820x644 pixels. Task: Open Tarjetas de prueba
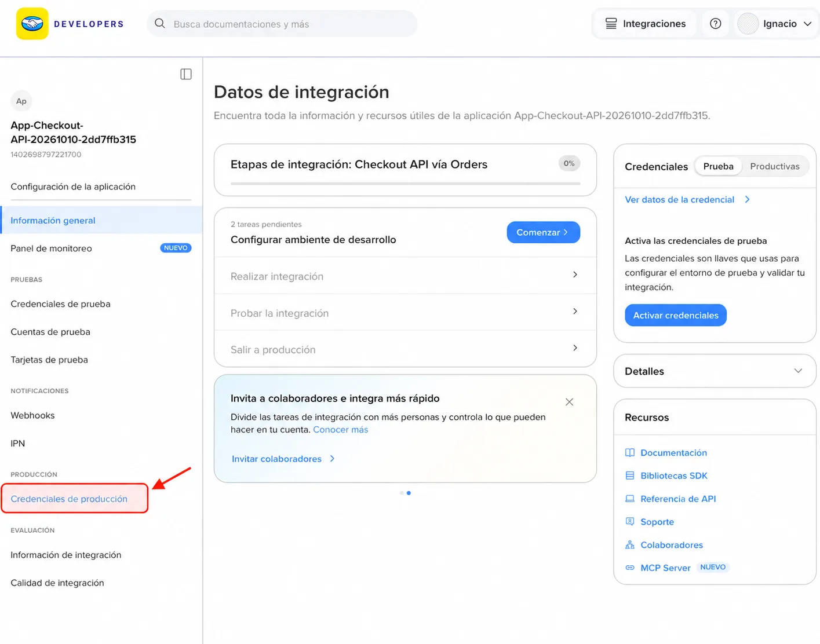pos(49,360)
